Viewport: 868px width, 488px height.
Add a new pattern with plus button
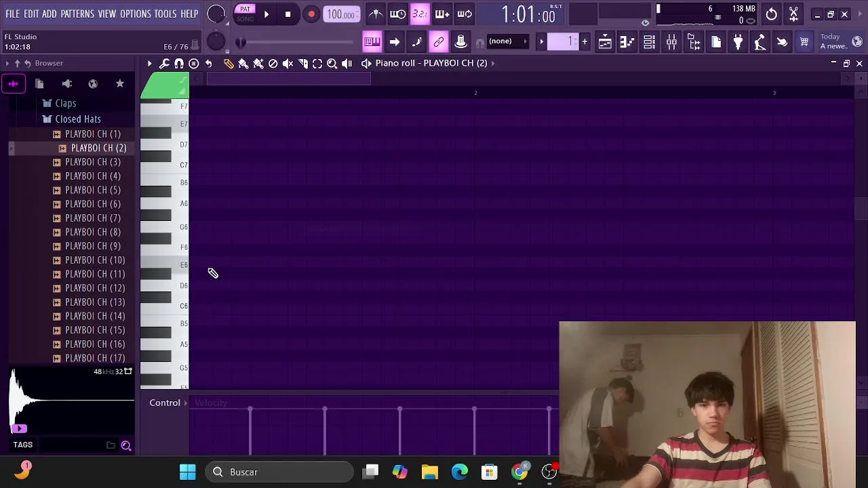(585, 42)
